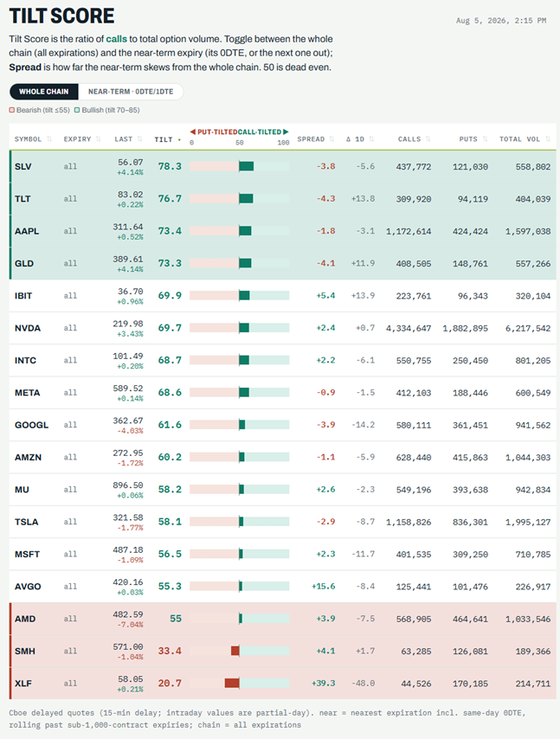The width and height of the screenshot is (560, 739).
Task: Sort table by the Puts column
Action: click(473, 139)
